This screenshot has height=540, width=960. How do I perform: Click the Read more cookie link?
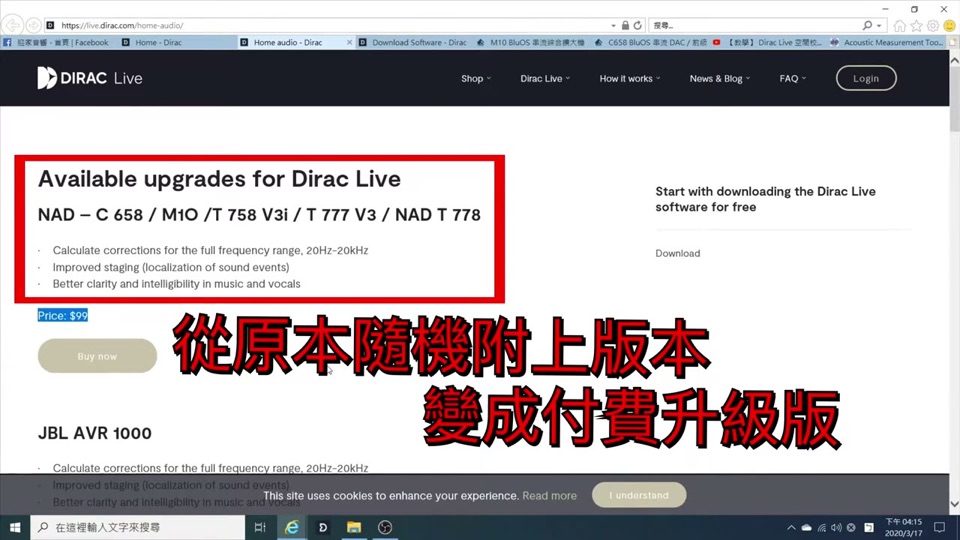549,495
